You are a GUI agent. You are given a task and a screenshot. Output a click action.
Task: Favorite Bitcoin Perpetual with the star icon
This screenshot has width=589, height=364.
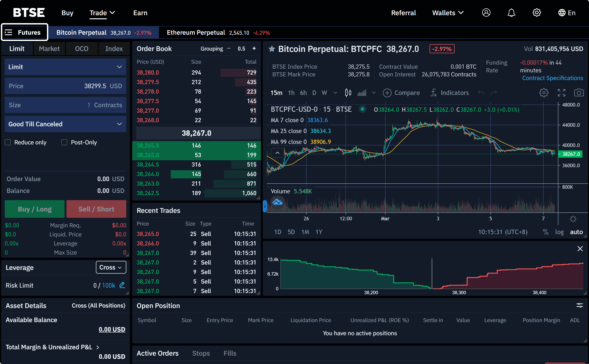click(x=272, y=49)
